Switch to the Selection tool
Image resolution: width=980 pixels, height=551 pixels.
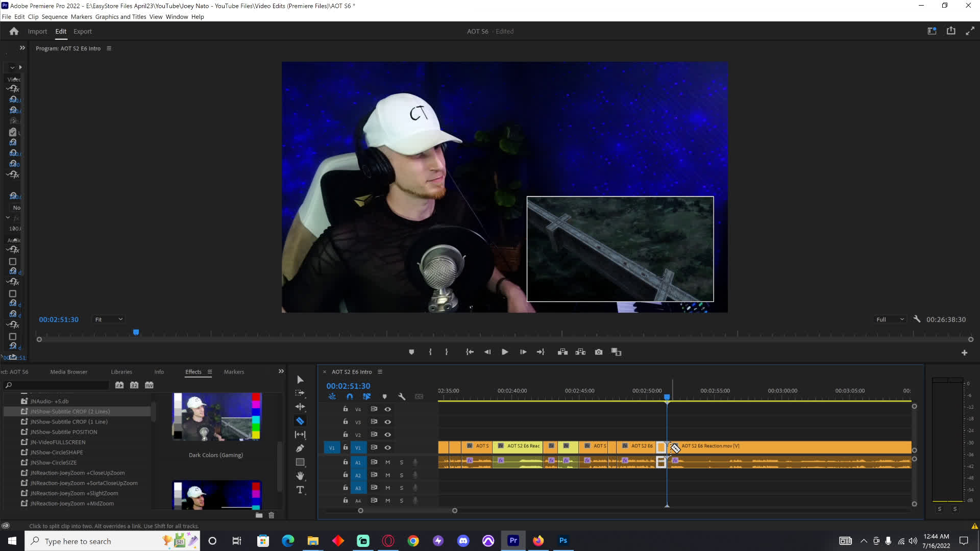coord(300,380)
